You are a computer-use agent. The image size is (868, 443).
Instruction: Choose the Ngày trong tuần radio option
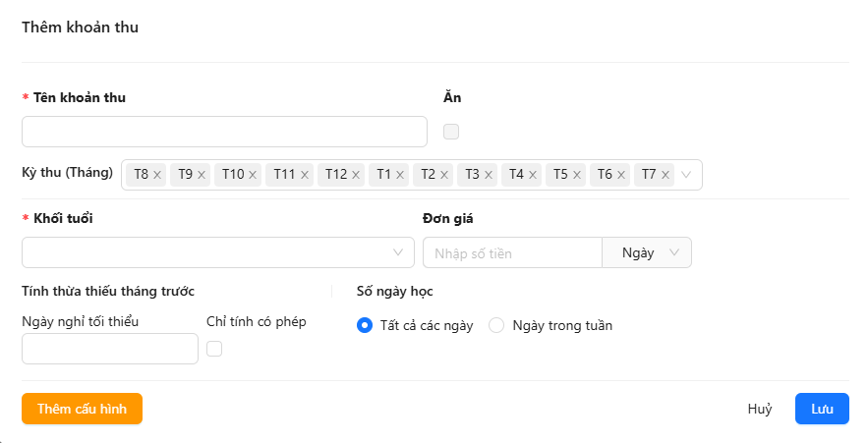(496, 326)
